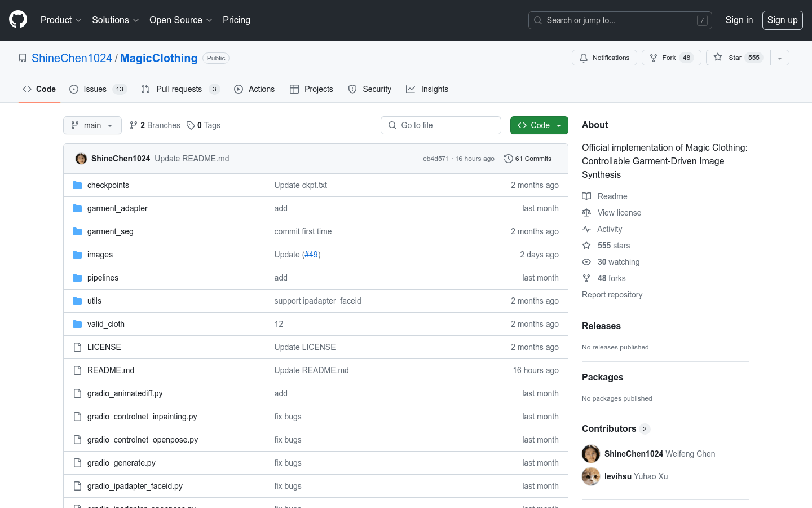Open the Actions tab
Screen dimensions: 812x508
click(254, 89)
